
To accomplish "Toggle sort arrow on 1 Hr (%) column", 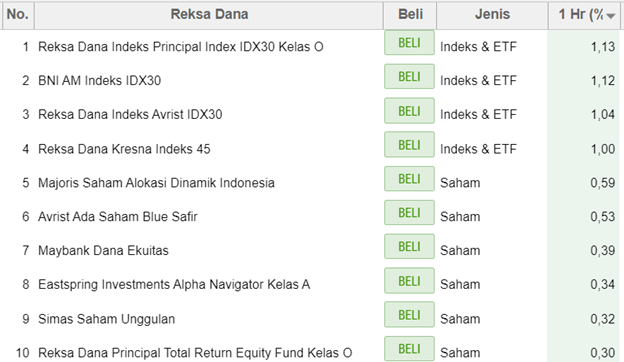I will [611, 16].
